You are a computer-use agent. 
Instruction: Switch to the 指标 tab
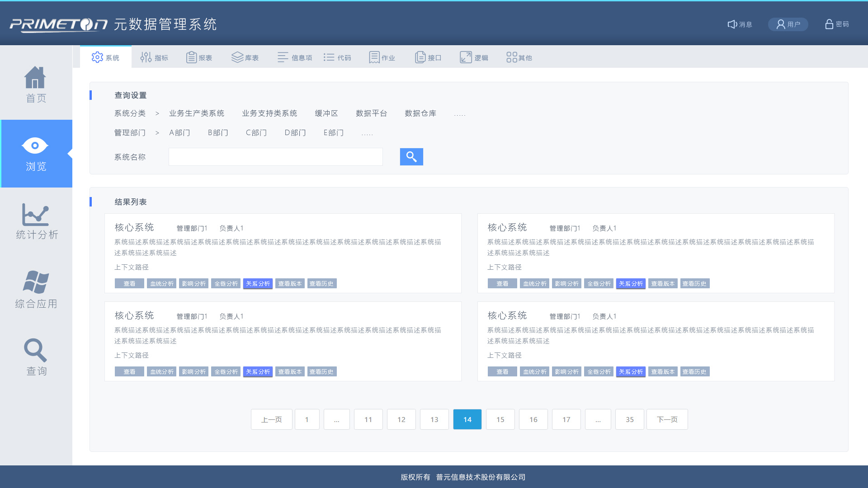coord(155,57)
